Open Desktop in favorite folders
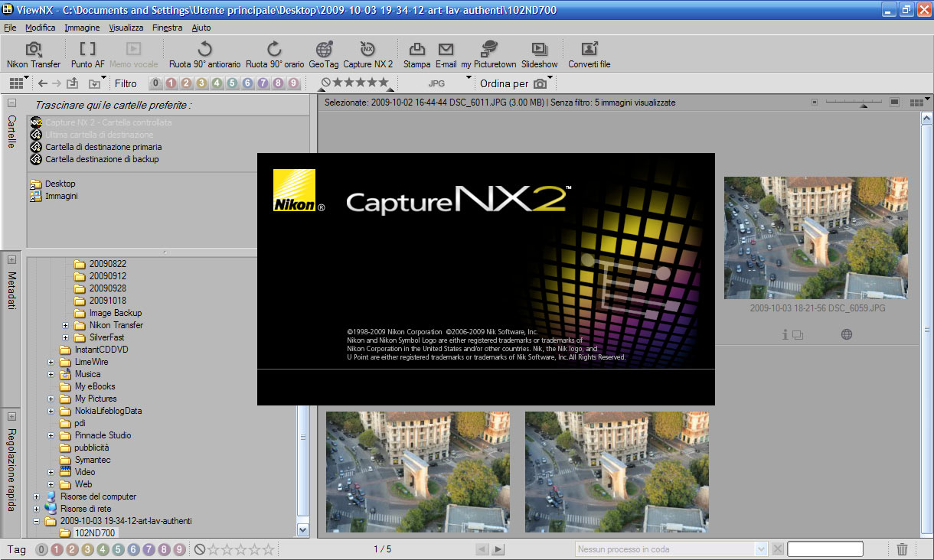The width and height of the screenshot is (934, 560). point(60,184)
